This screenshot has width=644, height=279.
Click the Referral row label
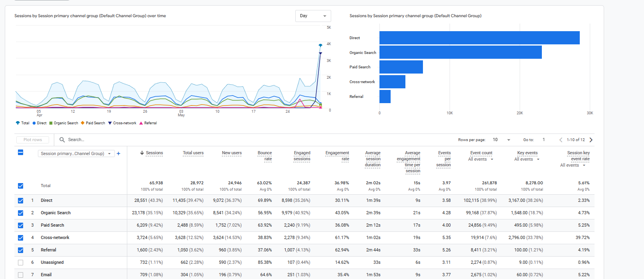point(48,250)
